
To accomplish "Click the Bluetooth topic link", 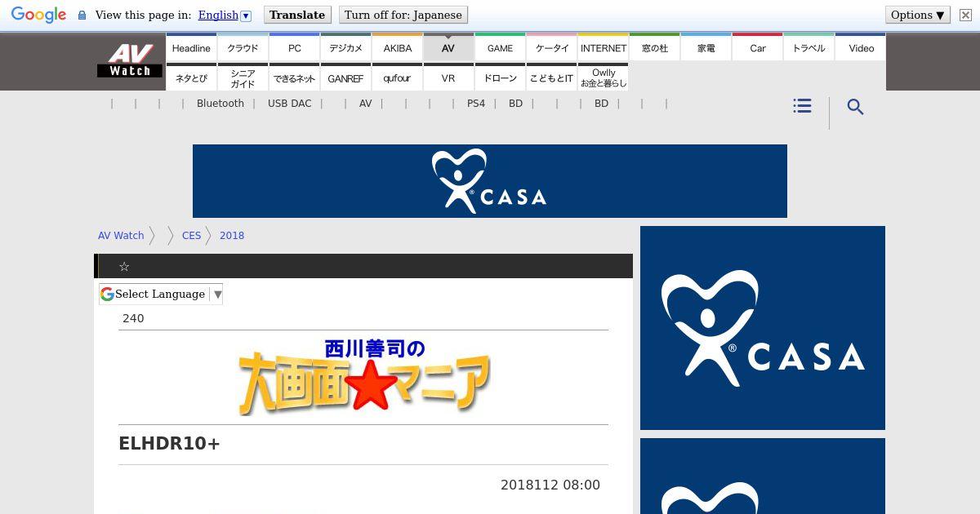I will pyautogui.click(x=220, y=104).
